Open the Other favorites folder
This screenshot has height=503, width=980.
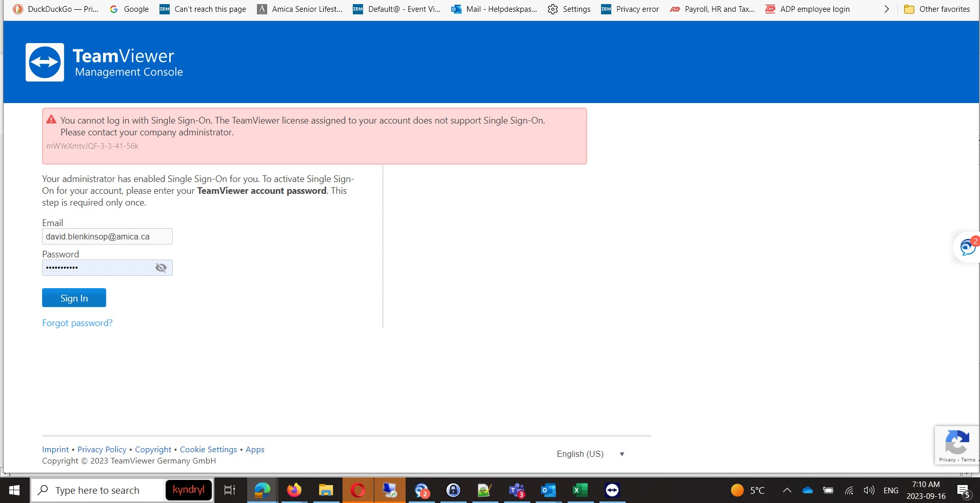pyautogui.click(x=937, y=9)
